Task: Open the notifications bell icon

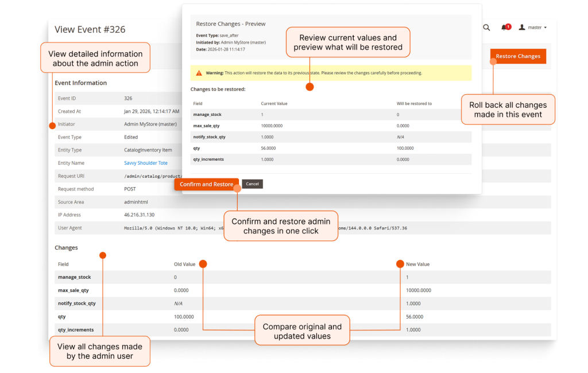Action: click(x=504, y=28)
